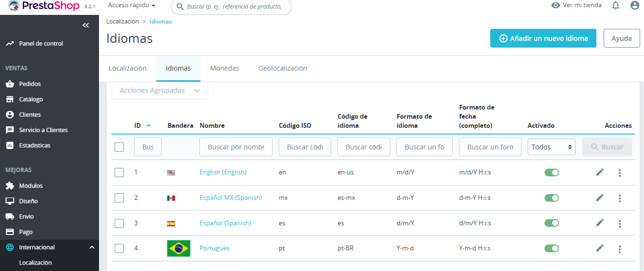Click Añadir un nuevo idioma button
644x271 pixels.
tap(543, 38)
